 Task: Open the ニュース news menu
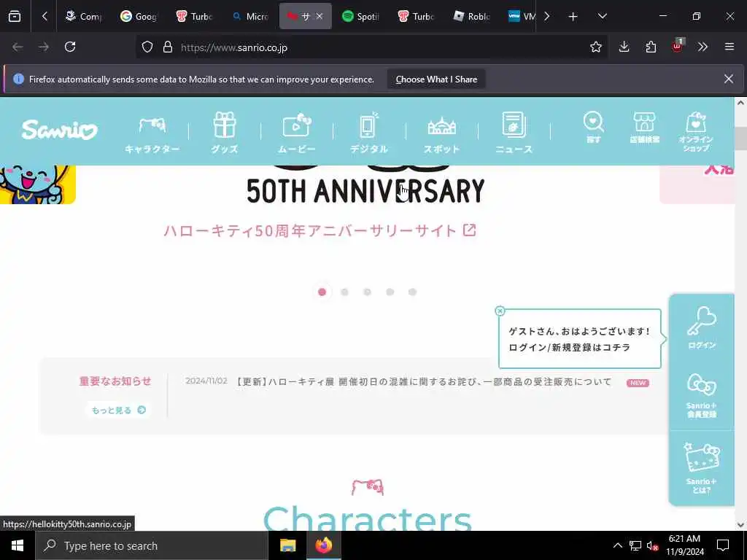click(514, 133)
